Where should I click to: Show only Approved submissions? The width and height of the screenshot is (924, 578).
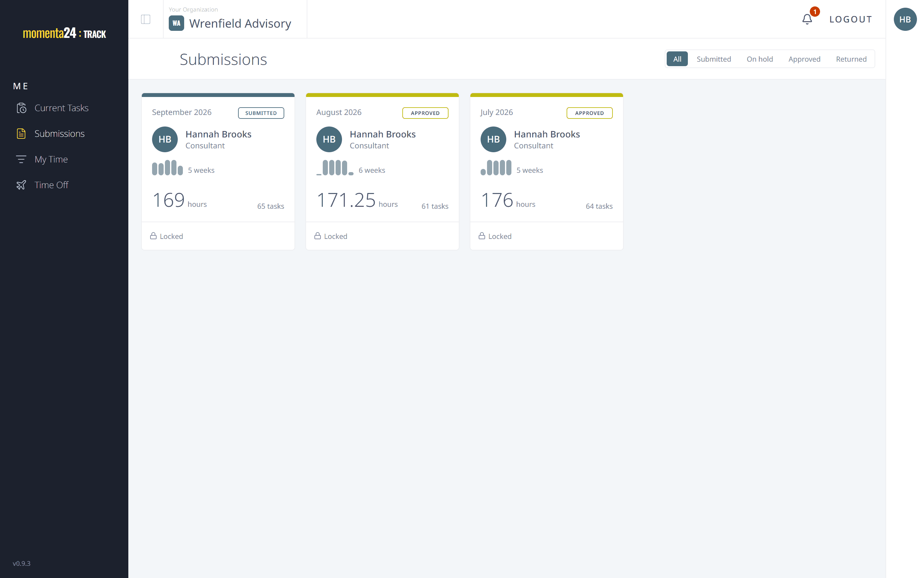pos(804,59)
